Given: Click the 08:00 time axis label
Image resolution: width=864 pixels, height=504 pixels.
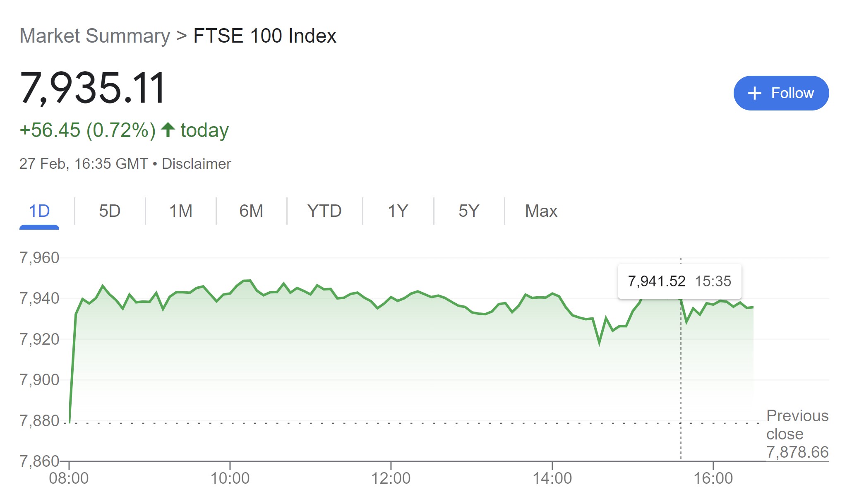Looking at the screenshot, I should [69, 478].
